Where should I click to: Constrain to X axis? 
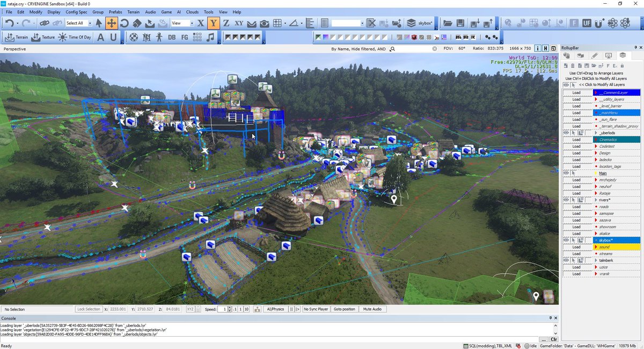(x=201, y=23)
